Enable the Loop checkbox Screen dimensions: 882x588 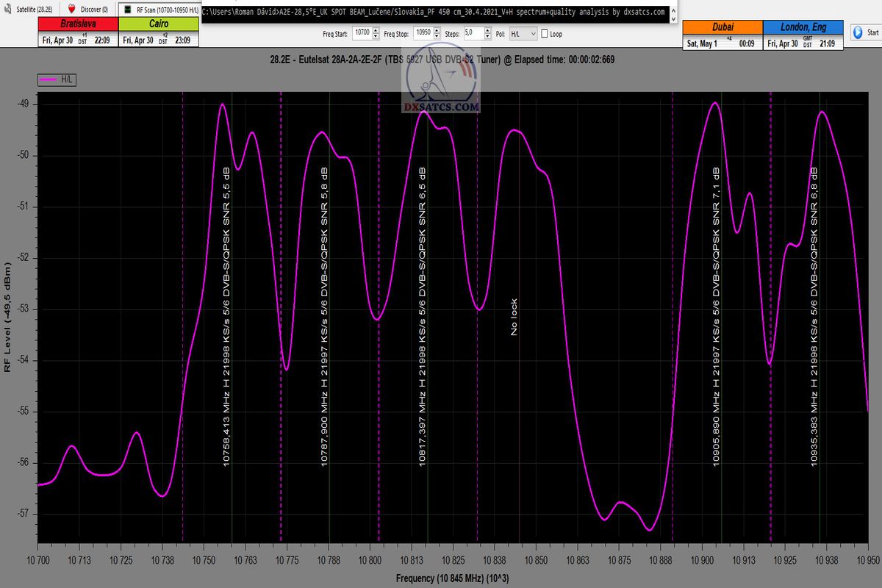pyautogui.click(x=544, y=34)
